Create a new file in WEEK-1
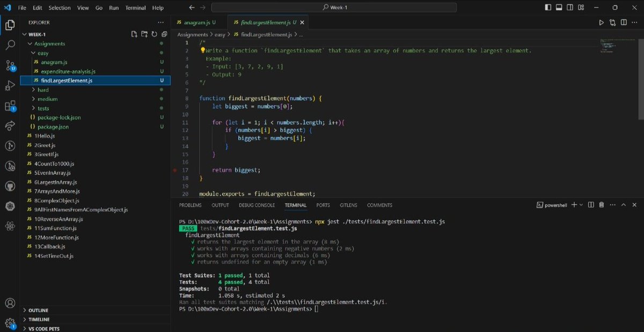This screenshot has height=332, width=644. pos(134,34)
